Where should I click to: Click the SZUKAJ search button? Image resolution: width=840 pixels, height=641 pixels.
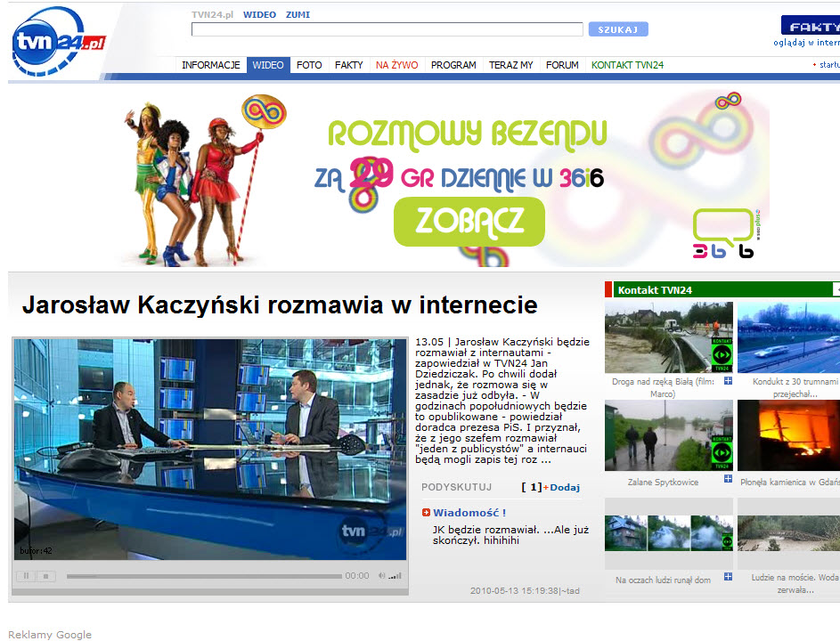pos(618,29)
